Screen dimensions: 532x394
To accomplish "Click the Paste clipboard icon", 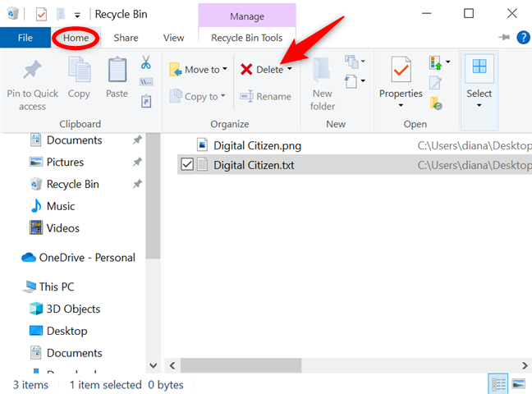I will tap(117, 70).
